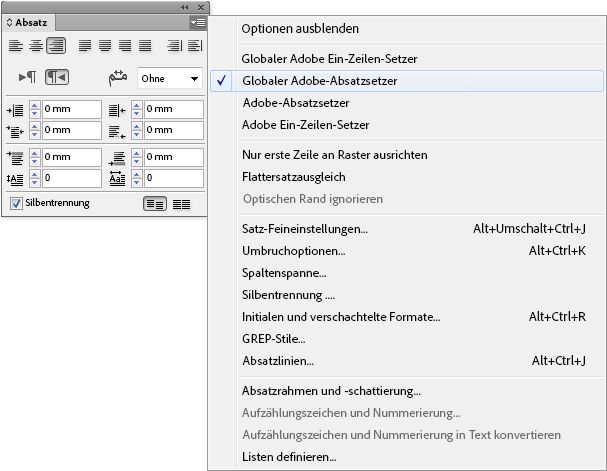Edit the space after paragraph field
607x471 pixels.
tap(174, 157)
